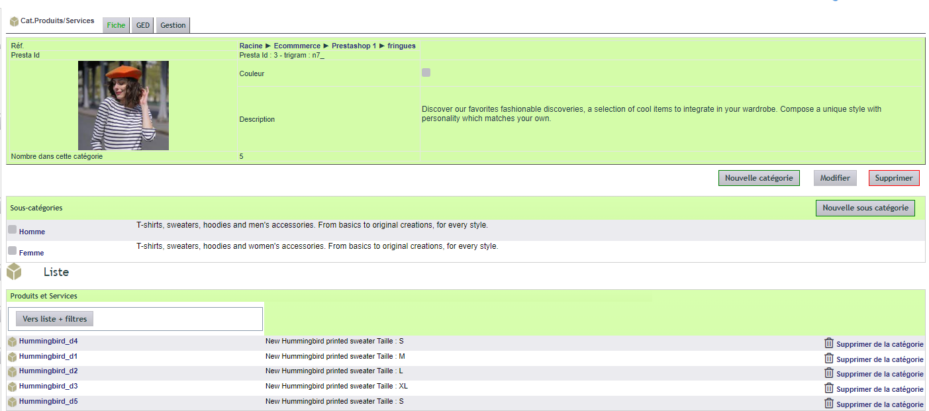Click the 'Produits et Services' header
This screenshot has height=411, width=929.
44,296
